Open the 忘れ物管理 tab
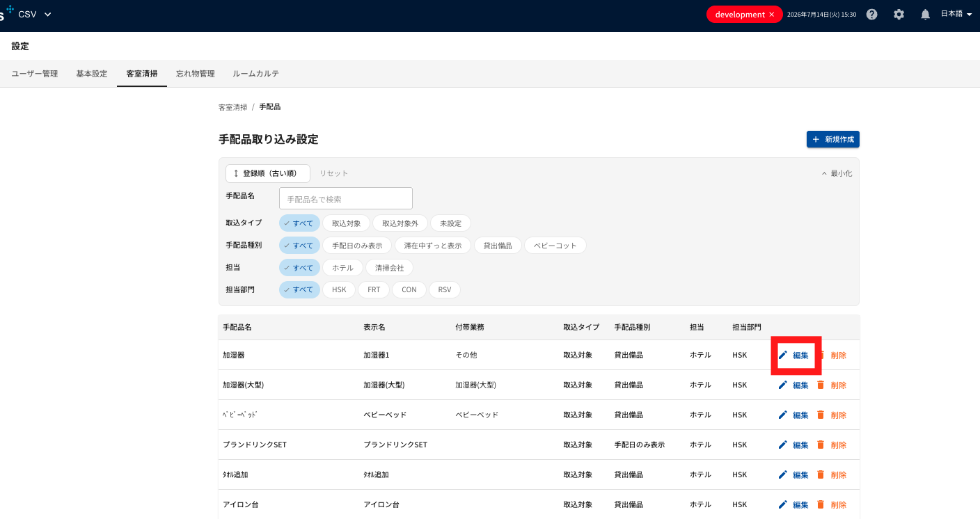Screen dimensions: 980x519 click(196, 73)
